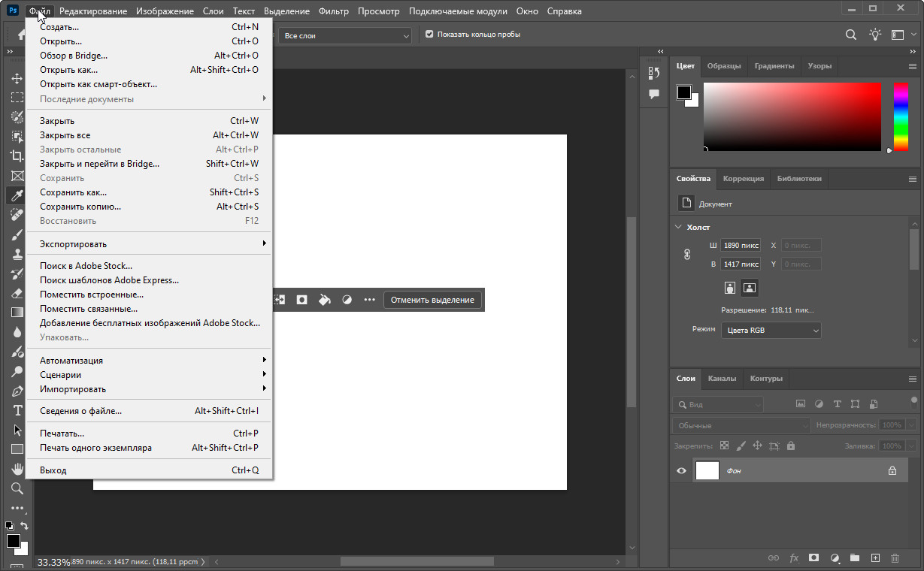Pick the Clone Stamp tool

pyautogui.click(x=17, y=254)
